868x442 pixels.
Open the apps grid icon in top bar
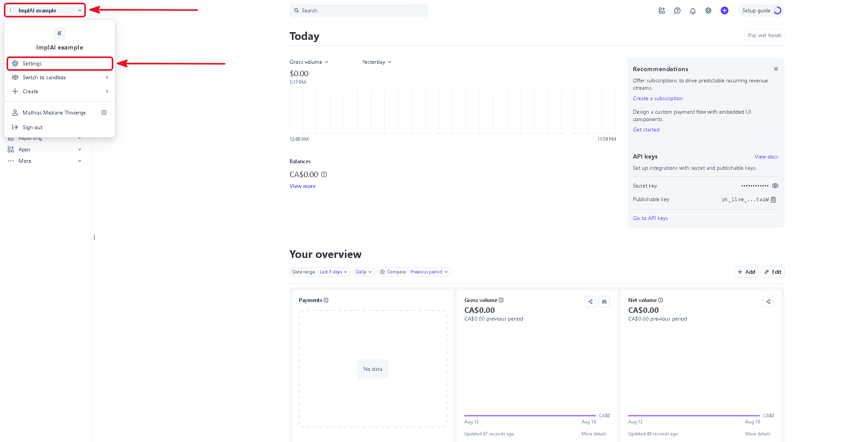662,10
